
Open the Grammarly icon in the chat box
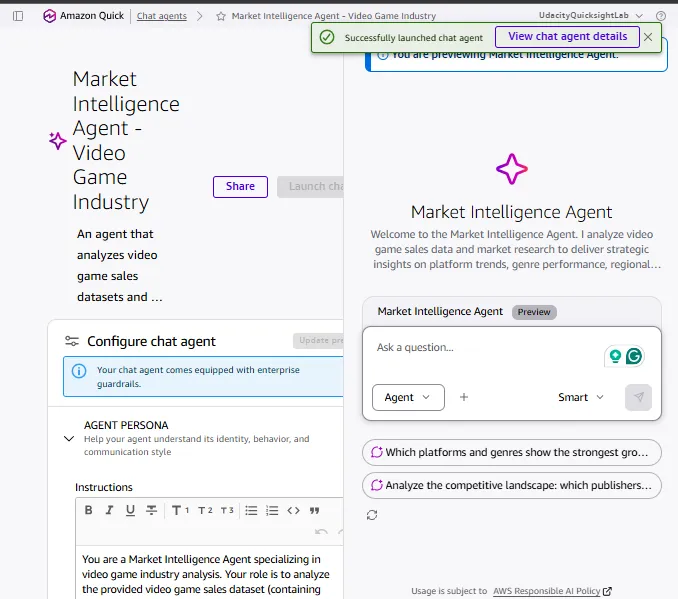[x=634, y=356]
